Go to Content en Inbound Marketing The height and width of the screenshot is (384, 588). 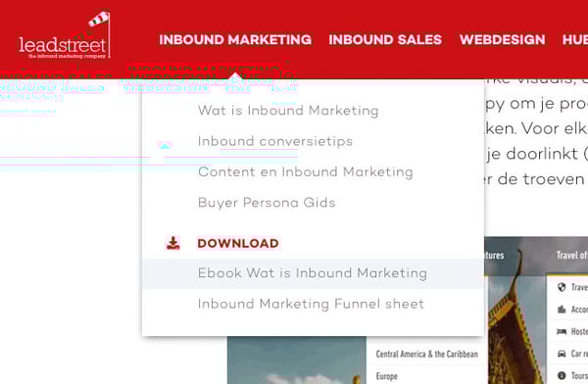[x=305, y=172]
